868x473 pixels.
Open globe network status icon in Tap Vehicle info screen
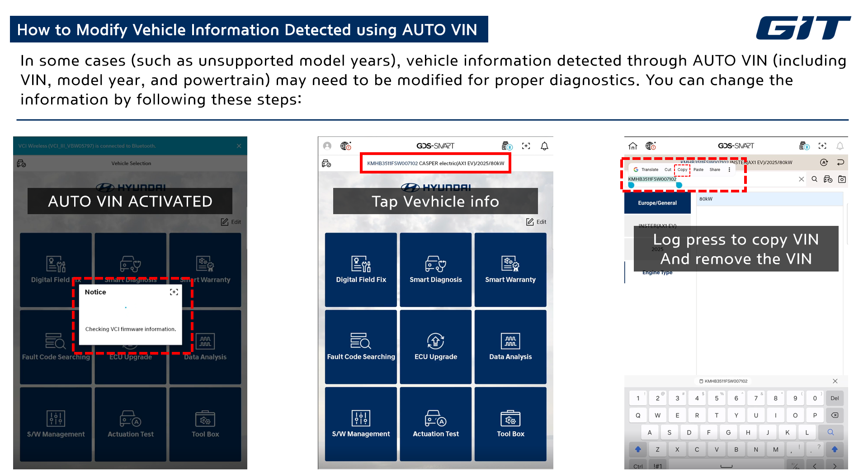[x=346, y=146]
